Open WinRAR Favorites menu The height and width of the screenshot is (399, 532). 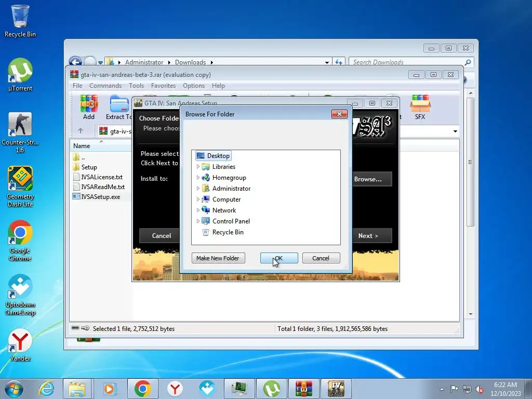(163, 86)
